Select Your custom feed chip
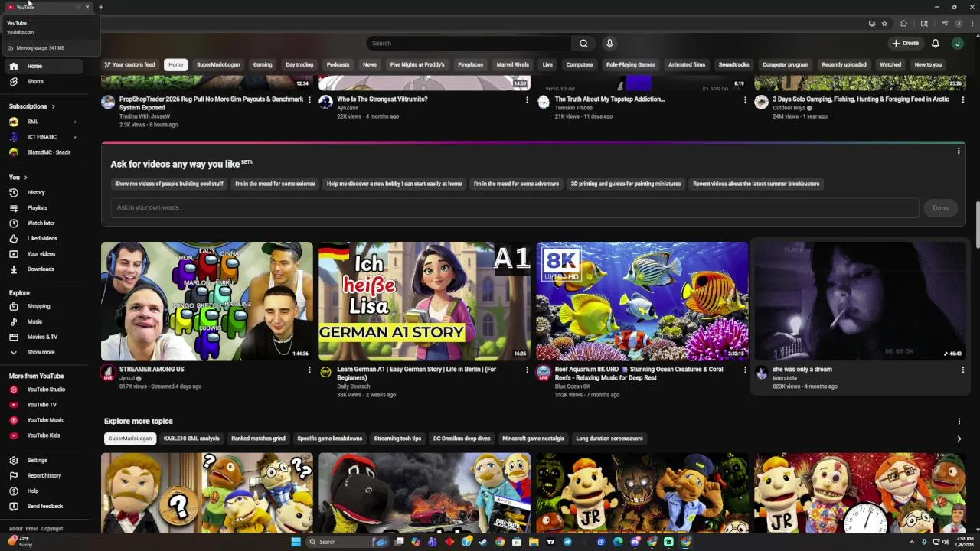 [x=129, y=64]
